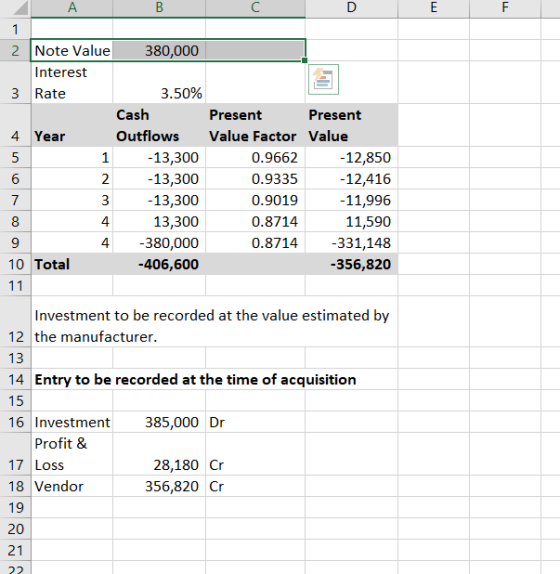Click the 0.9662 factor cell
Viewport: 560px width, 574px height.
pyautogui.click(x=255, y=157)
